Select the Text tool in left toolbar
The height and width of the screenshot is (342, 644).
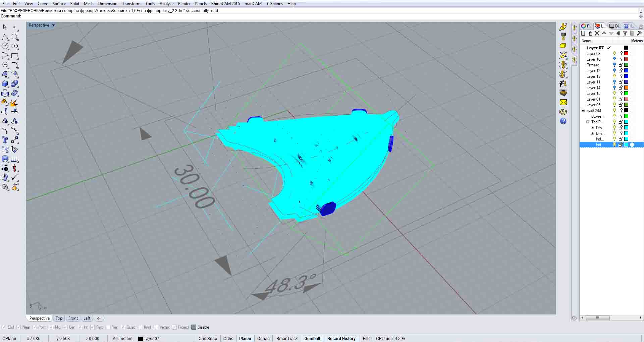click(5, 140)
